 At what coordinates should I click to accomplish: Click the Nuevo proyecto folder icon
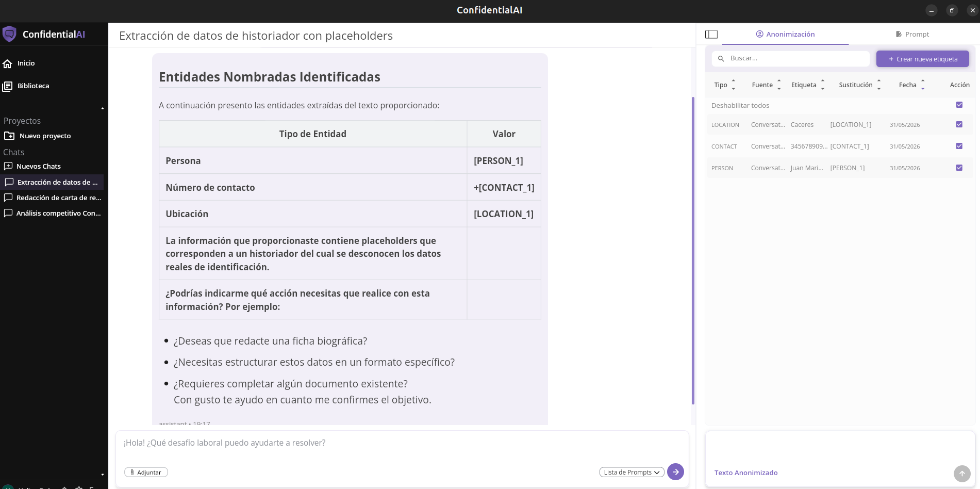(9, 136)
